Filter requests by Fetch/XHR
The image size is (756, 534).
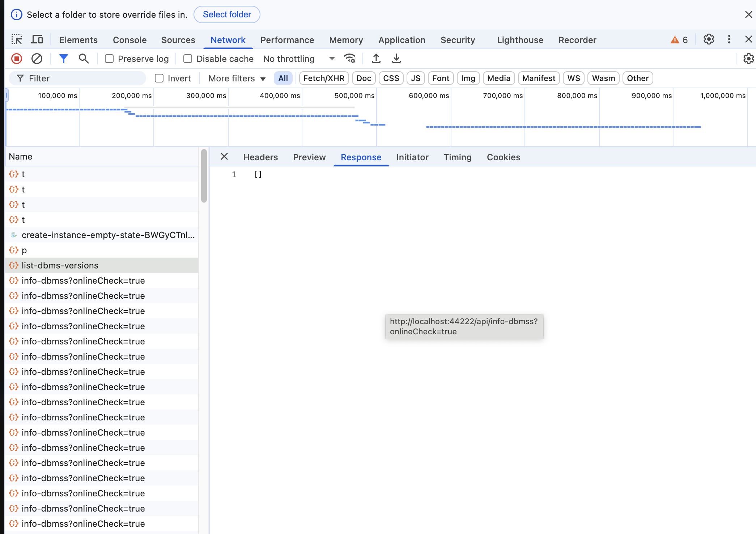click(324, 78)
